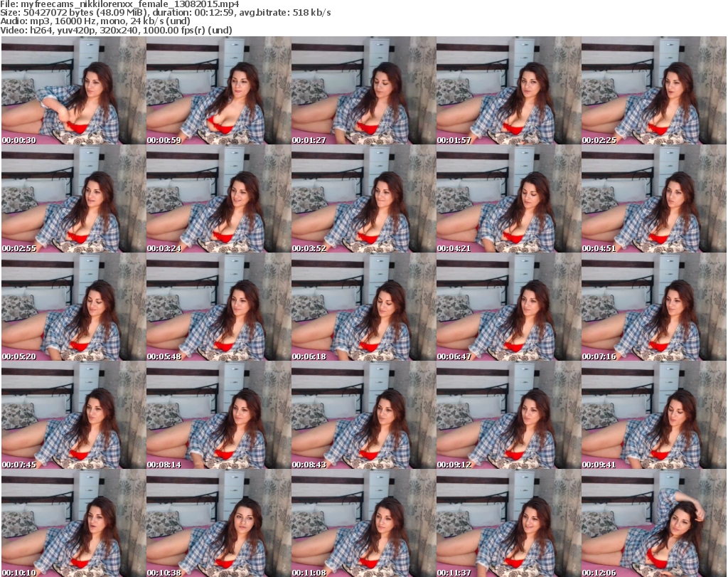The height and width of the screenshot is (577, 728).
Task: Select the thumbnail stamped 00:02:25
Action: 654,90
